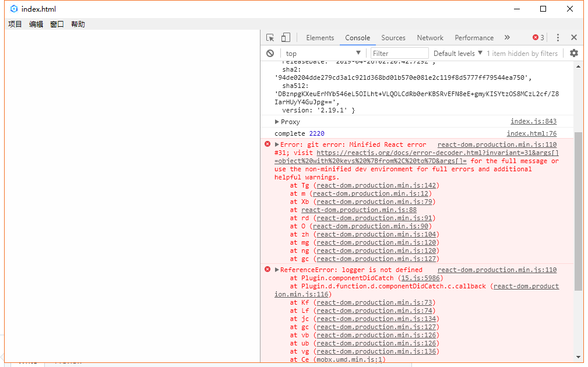The height and width of the screenshot is (367, 588).
Task: Open DevTools three-dot customize menu
Action: coord(558,37)
